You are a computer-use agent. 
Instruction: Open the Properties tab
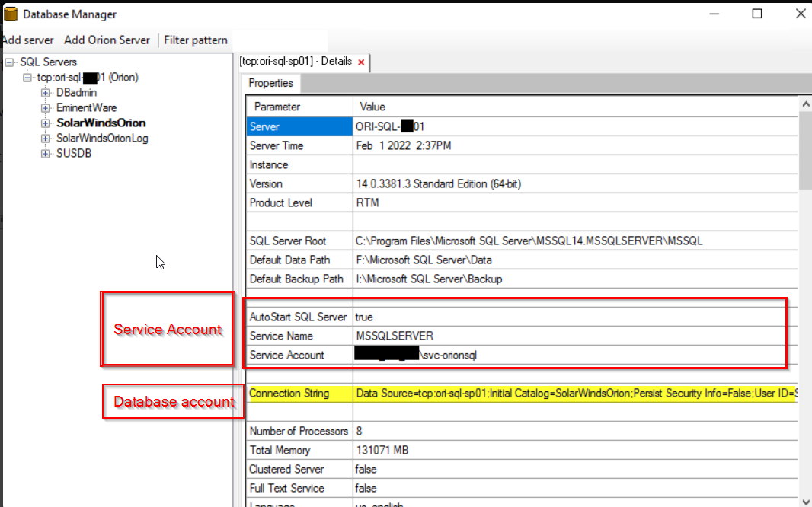(x=271, y=83)
